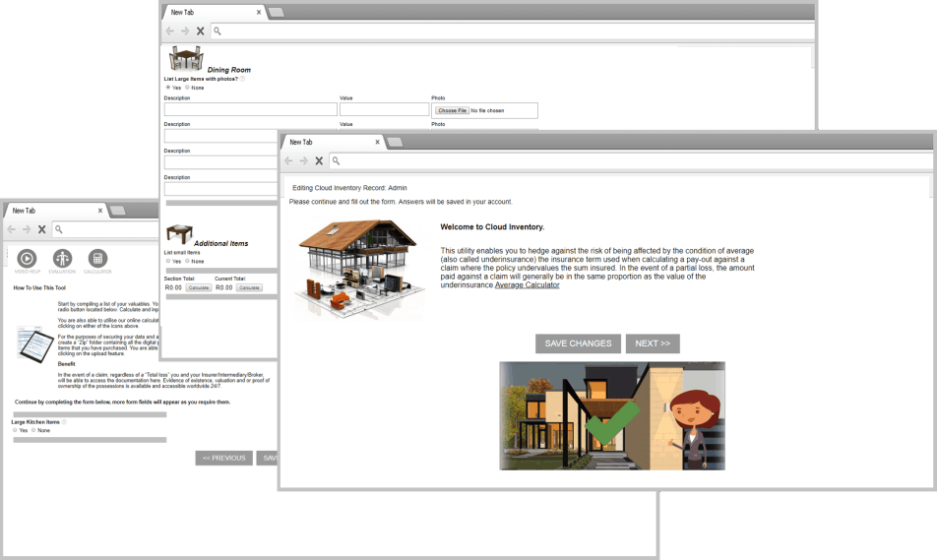Click the tablet document image in left window
The width and height of the screenshot is (937, 560).
pyautogui.click(x=35, y=344)
